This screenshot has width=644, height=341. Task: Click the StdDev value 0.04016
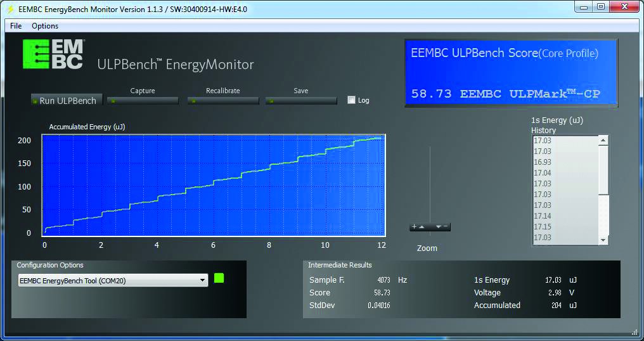coord(378,306)
